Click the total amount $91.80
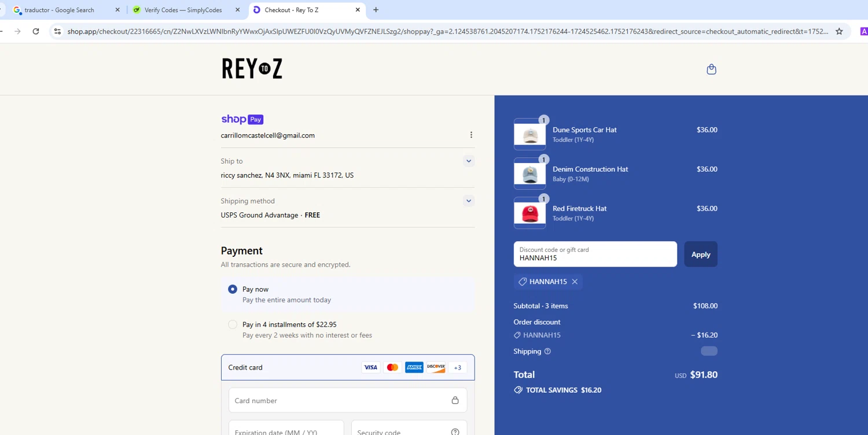Viewport: 868px width, 435px height. (x=704, y=375)
